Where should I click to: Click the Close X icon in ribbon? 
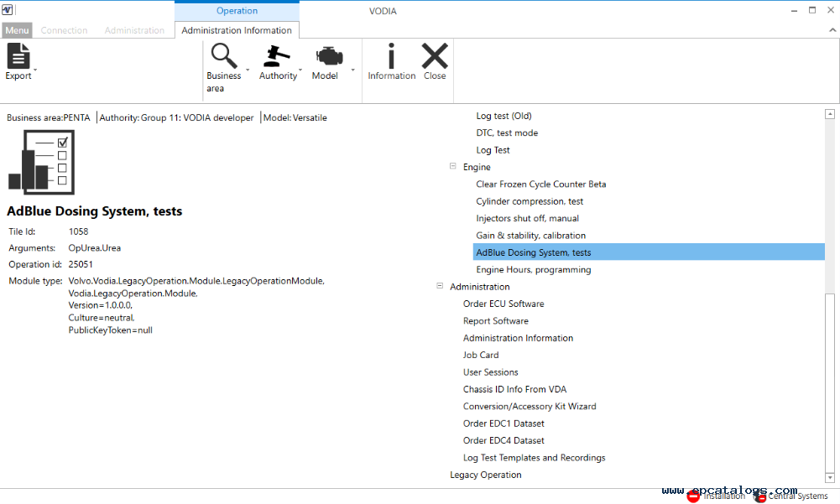pyautogui.click(x=435, y=55)
